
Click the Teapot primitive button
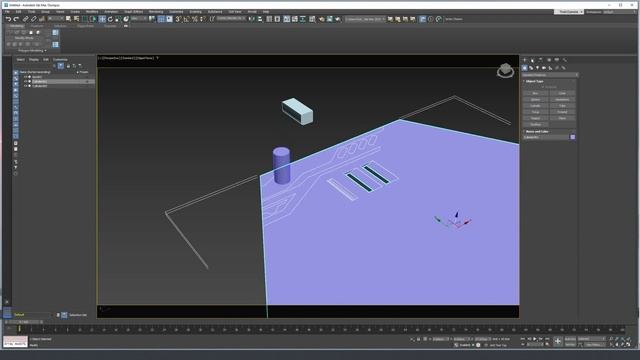coord(535,118)
